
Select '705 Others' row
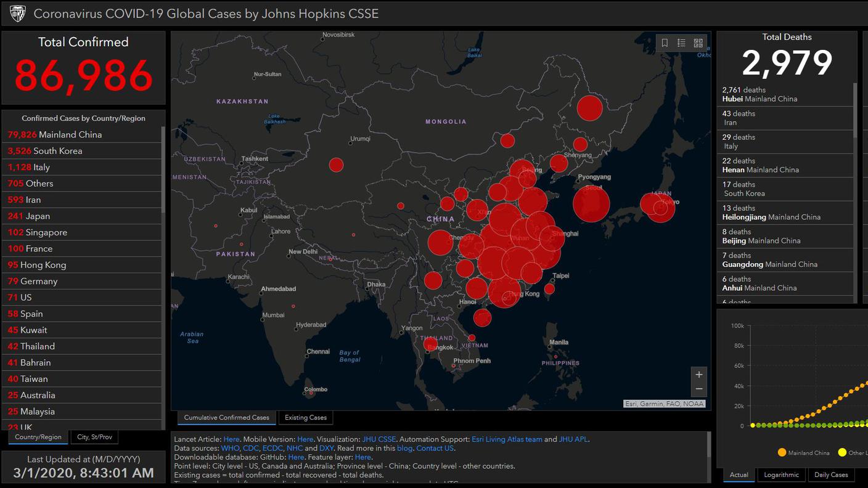[x=82, y=184]
